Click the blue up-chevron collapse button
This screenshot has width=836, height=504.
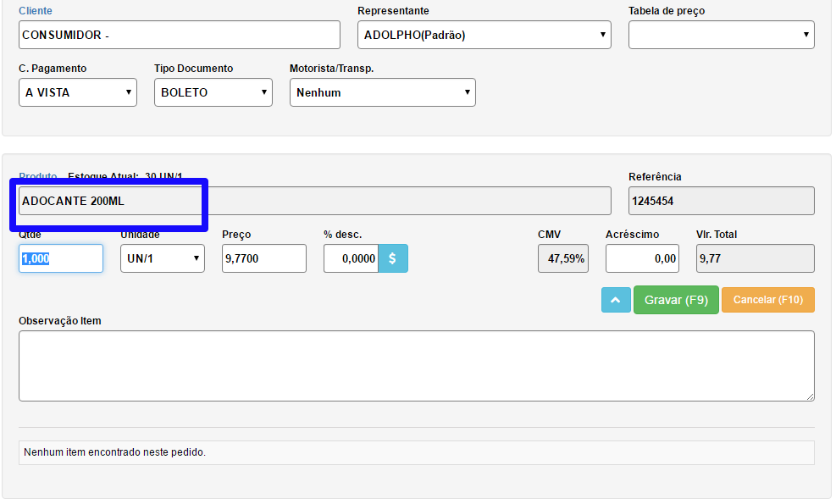pos(616,300)
